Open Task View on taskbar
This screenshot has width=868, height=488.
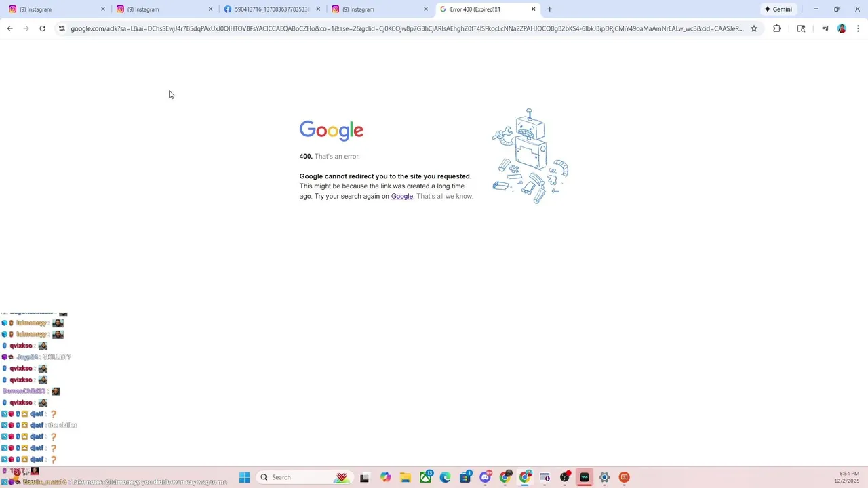(x=364, y=477)
